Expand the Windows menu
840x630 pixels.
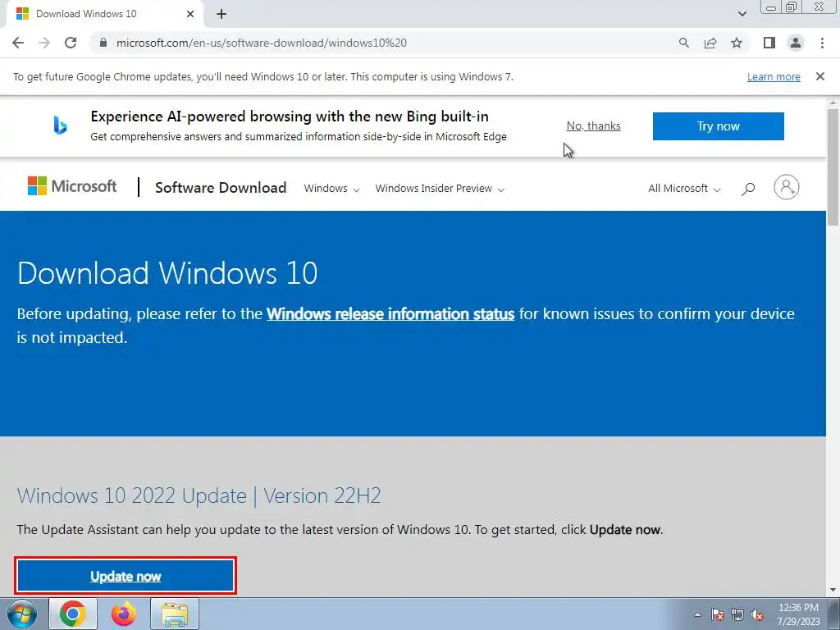[331, 189]
